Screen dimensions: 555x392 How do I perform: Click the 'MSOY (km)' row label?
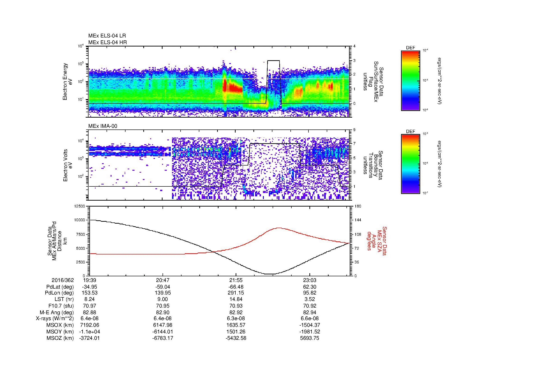point(60,332)
